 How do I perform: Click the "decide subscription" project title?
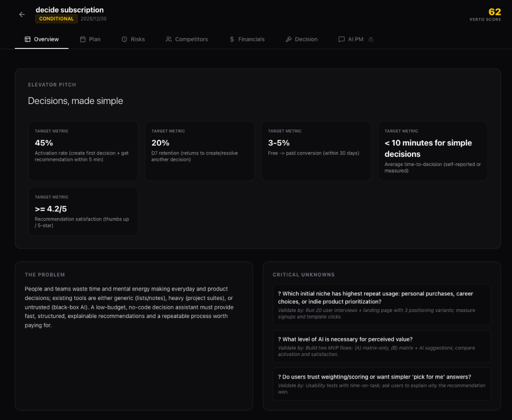(69, 10)
